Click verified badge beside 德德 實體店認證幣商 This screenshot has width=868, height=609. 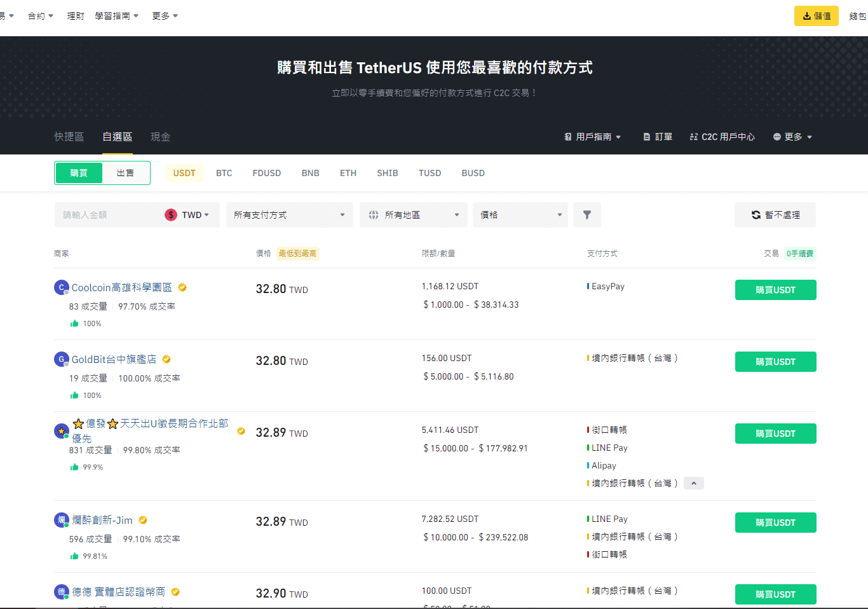(x=175, y=592)
